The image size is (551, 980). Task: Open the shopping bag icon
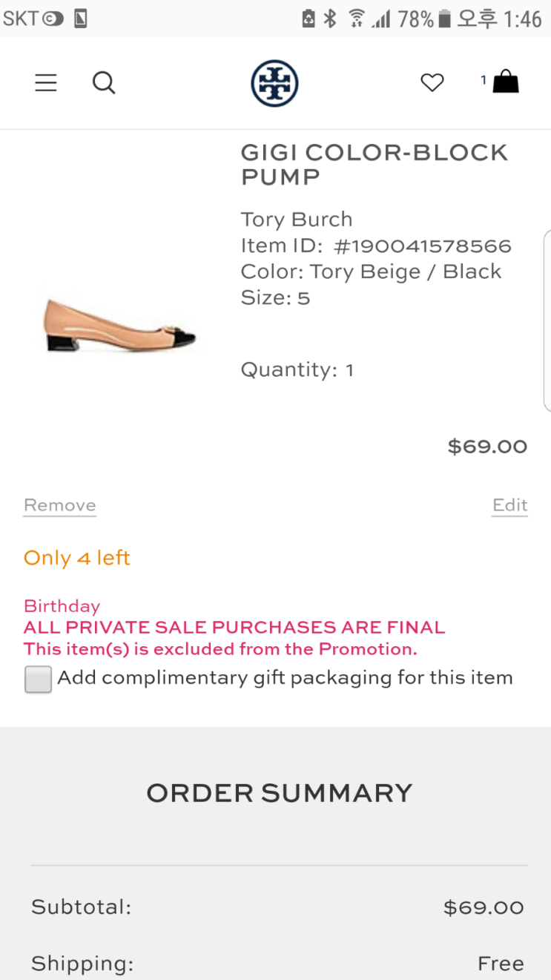(505, 82)
